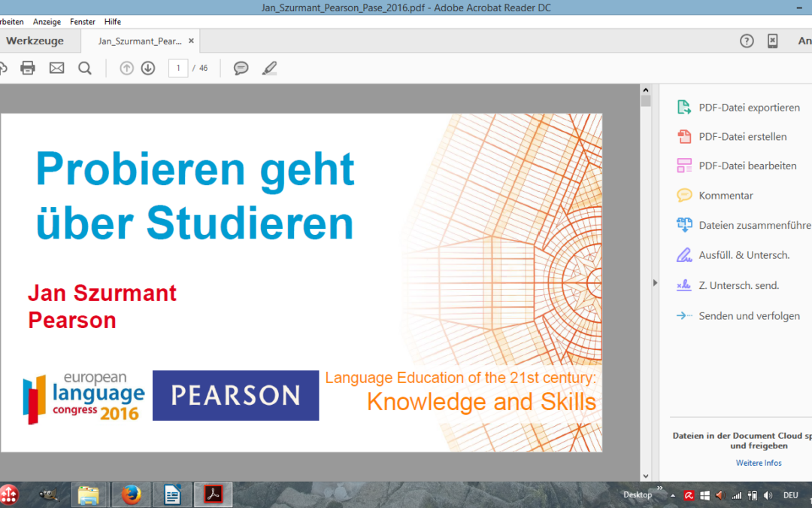Click the vertical scrollbar up arrow
This screenshot has height=508, width=812.
point(645,90)
